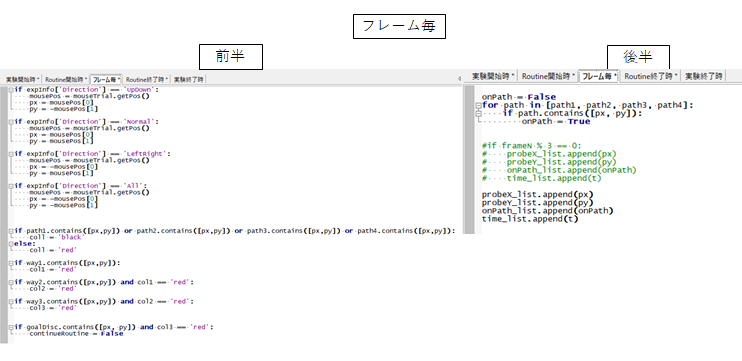Click uncommented 'onPath_list.append(onPath)' line
Viewport: 742px width, 361px height.
tap(548, 211)
